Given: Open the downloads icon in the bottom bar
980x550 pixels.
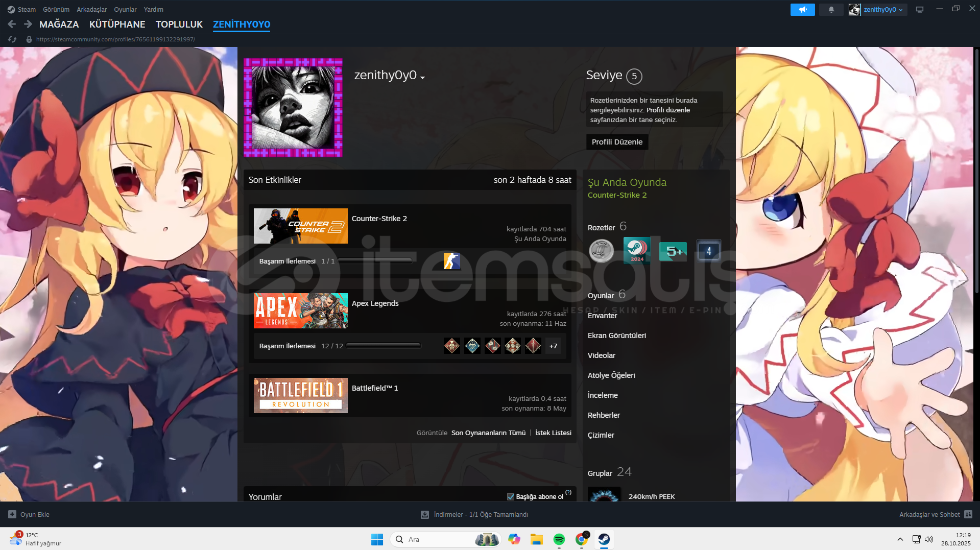Looking at the screenshot, I should [x=424, y=515].
